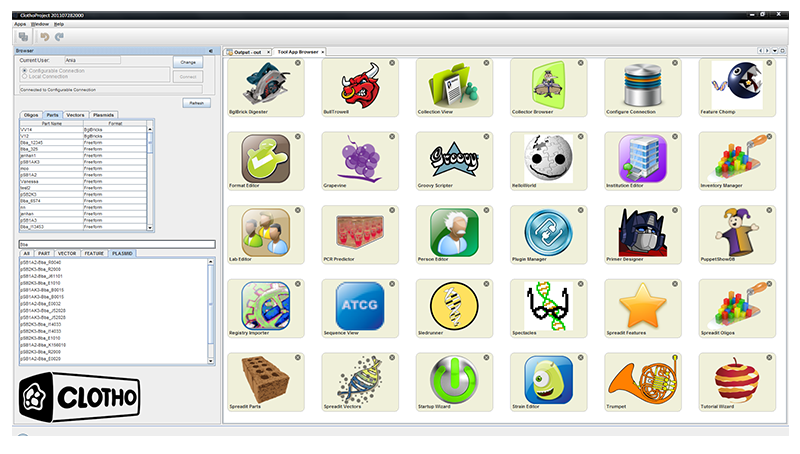Collapse the Browser panel using arrow
The height and width of the screenshot is (454, 800).
[x=211, y=51]
